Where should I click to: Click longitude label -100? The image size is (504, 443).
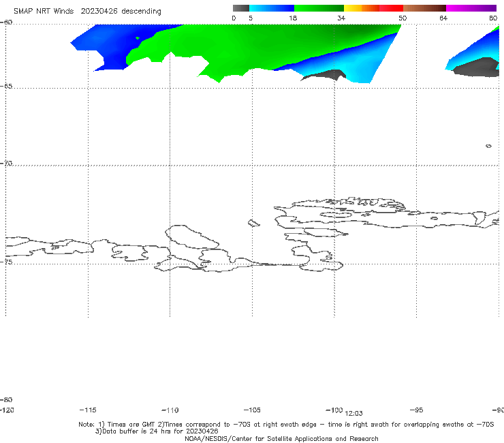334,410
